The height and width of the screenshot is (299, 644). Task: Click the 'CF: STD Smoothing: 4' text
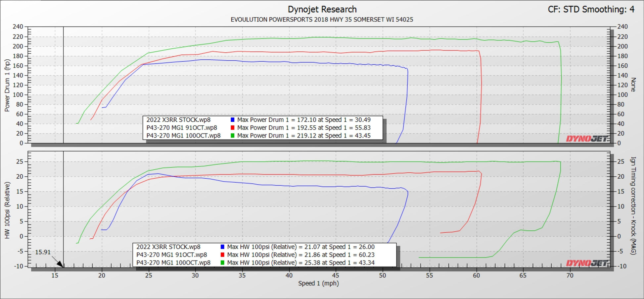(591, 9)
